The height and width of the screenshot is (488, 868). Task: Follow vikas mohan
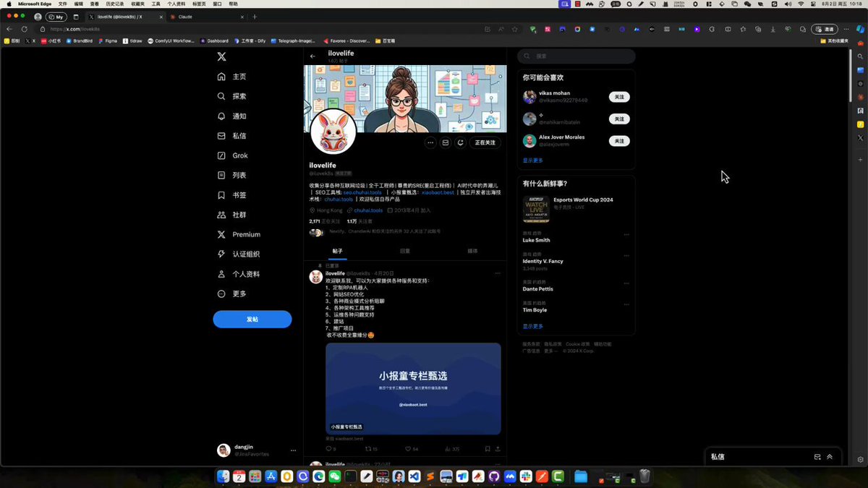[x=619, y=97]
